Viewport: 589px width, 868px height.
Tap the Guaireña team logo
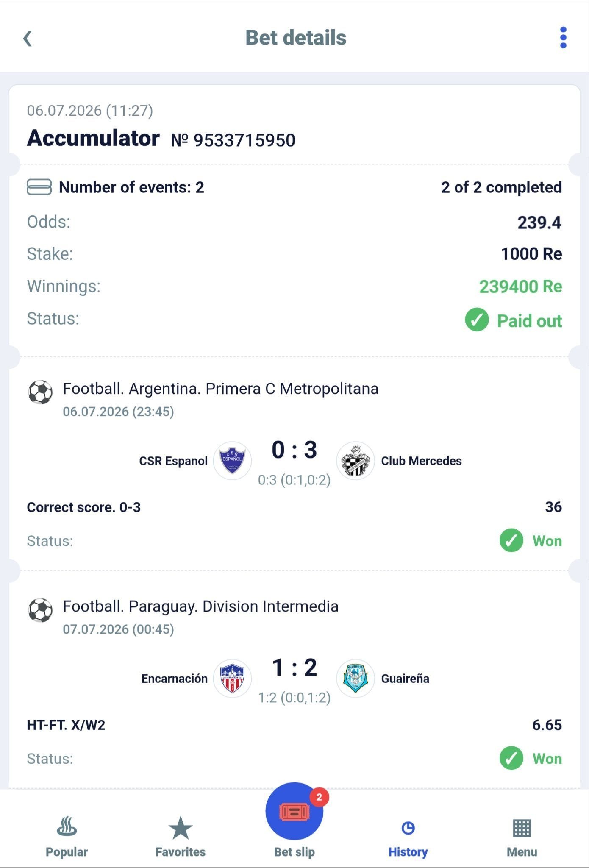(x=356, y=679)
